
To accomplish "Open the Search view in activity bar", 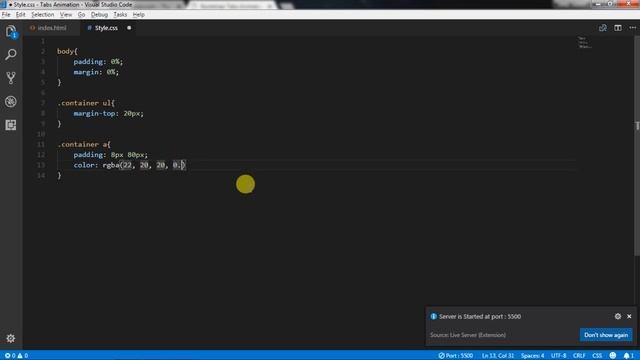I will 11,54.
